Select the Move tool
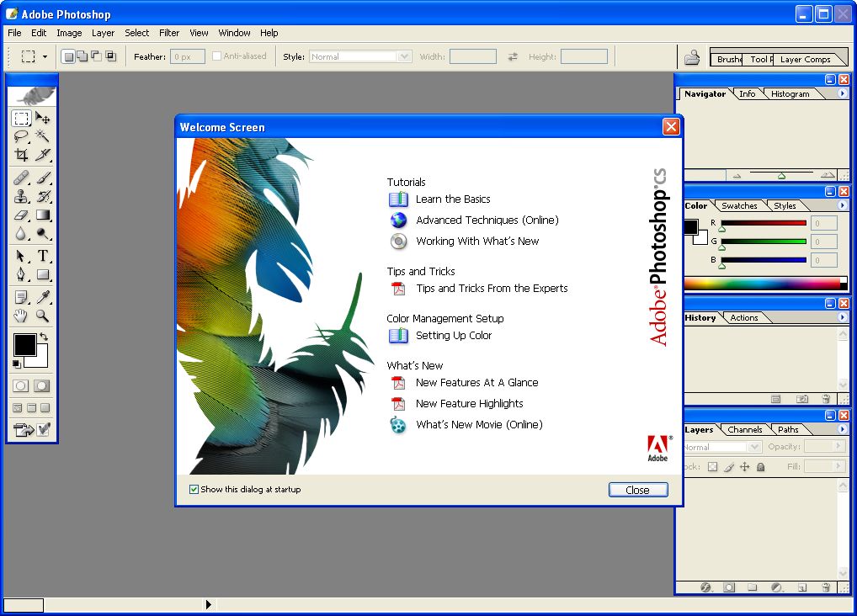 (43, 118)
